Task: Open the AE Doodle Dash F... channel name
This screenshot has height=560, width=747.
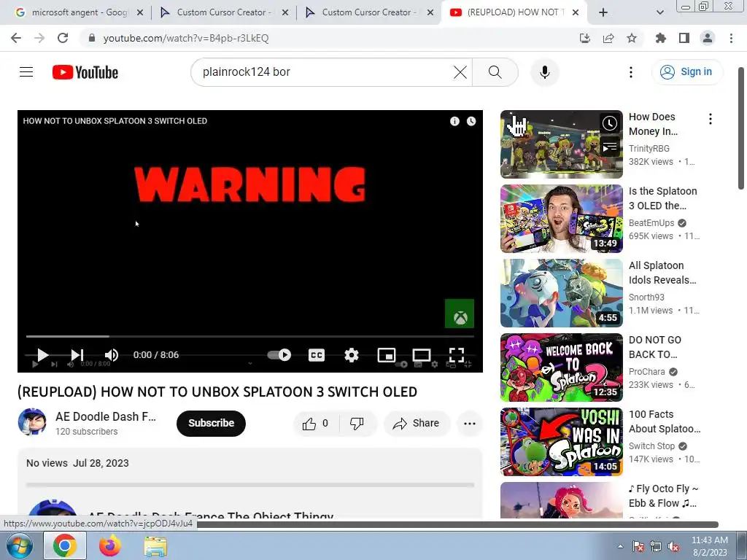Action: pyautogui.click(x=106, y=416)
